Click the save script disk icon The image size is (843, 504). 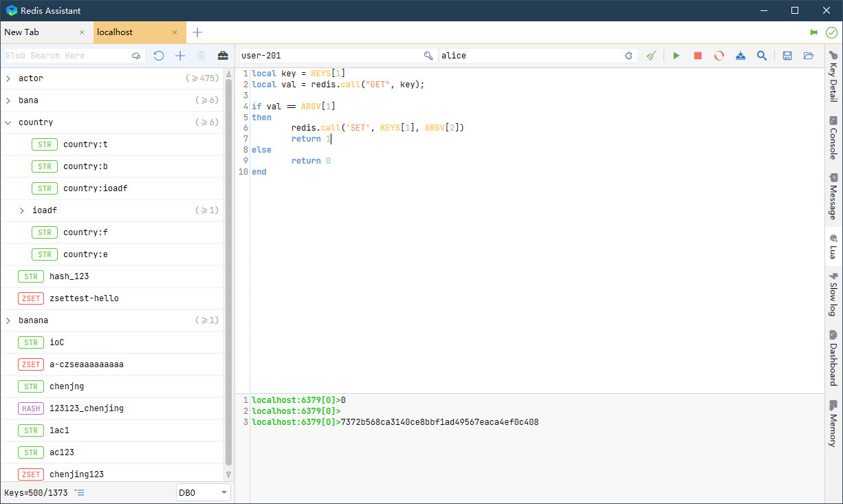tap(787, 56)
